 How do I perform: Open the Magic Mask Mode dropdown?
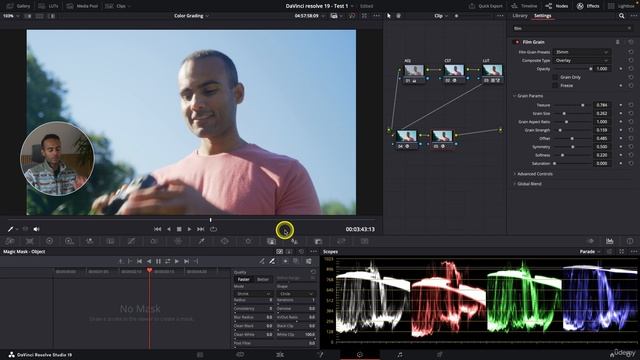click(253, 294)
